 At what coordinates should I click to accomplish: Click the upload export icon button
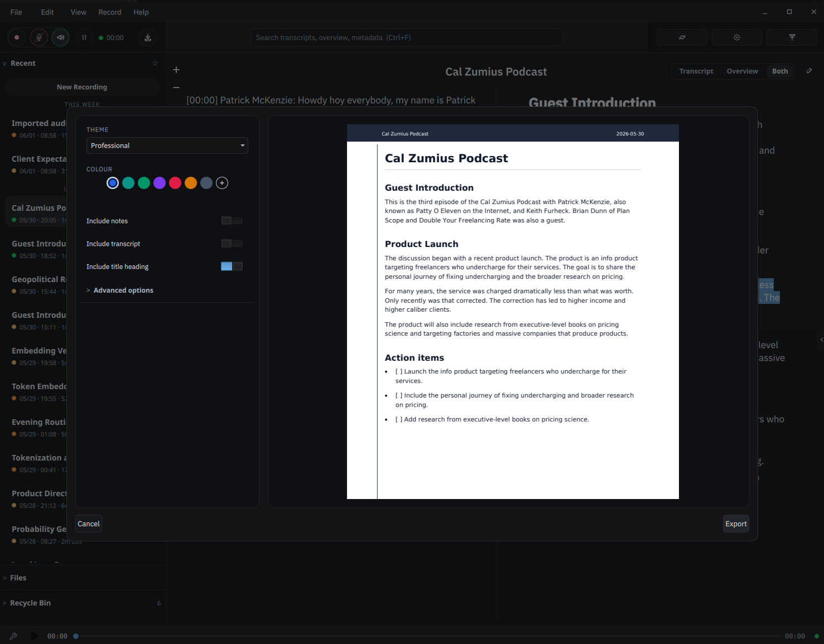point(792,37)
